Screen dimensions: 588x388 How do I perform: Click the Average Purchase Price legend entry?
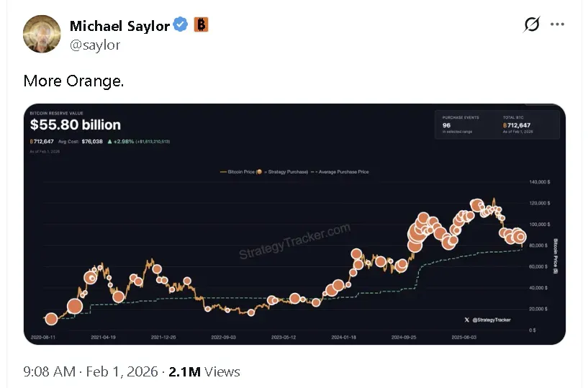coord(343,172)
